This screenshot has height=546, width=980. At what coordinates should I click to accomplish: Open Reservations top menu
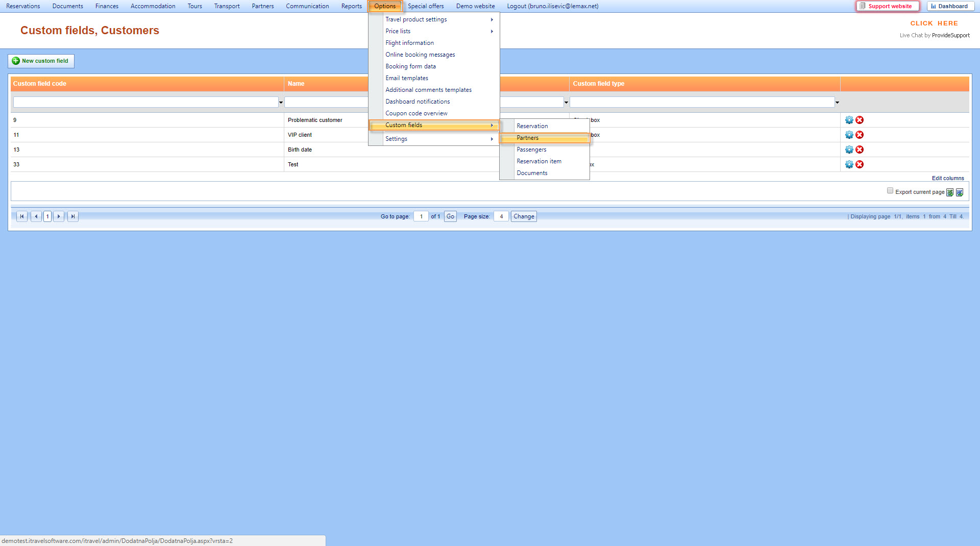click(x=23, y=6)
